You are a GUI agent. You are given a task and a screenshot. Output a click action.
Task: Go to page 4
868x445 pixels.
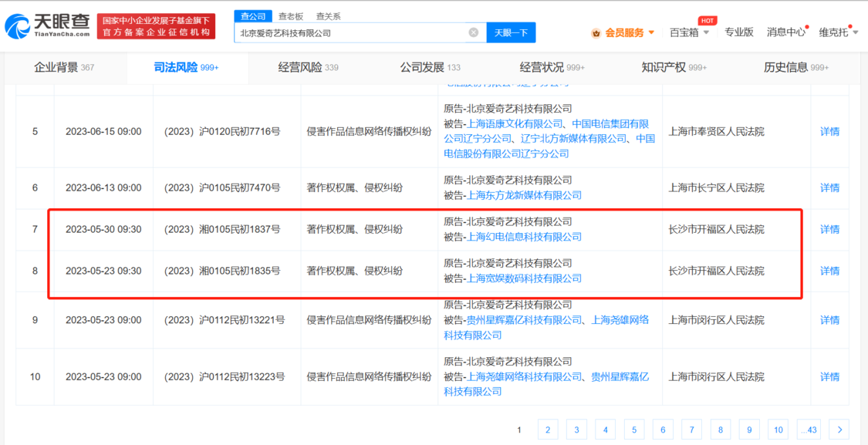(605, 429)
